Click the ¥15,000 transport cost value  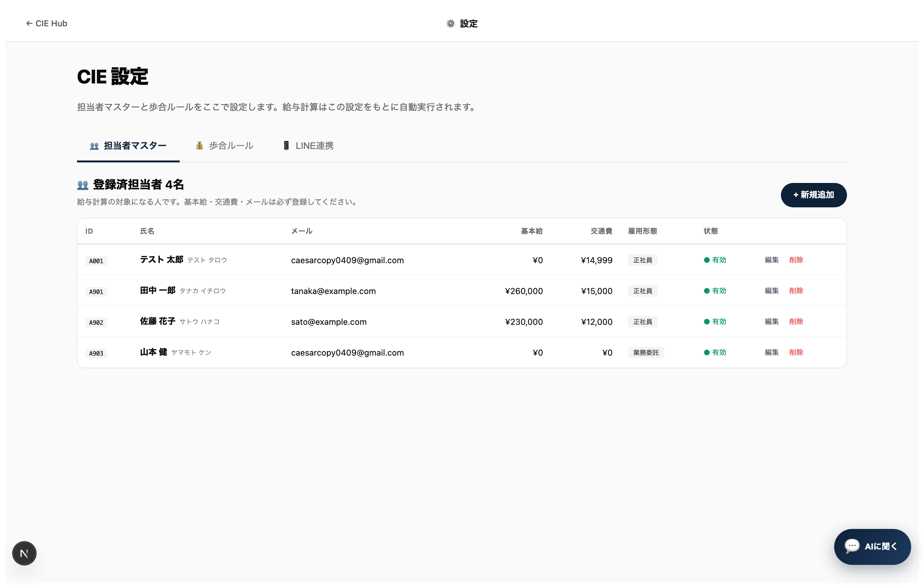click(x=596, y=291)
